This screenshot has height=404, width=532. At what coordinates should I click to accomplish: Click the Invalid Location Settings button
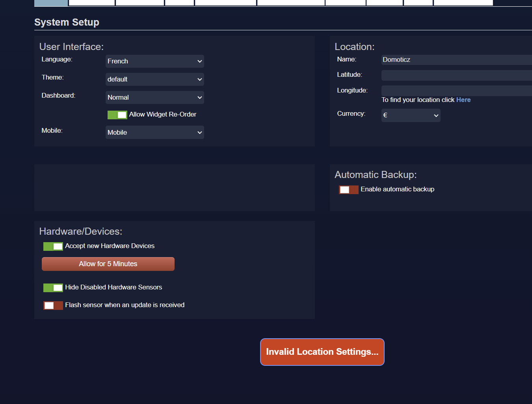tap(322, 352)
